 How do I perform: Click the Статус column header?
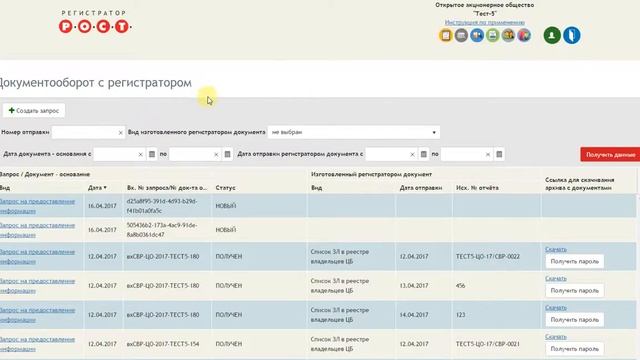(225, 188)
